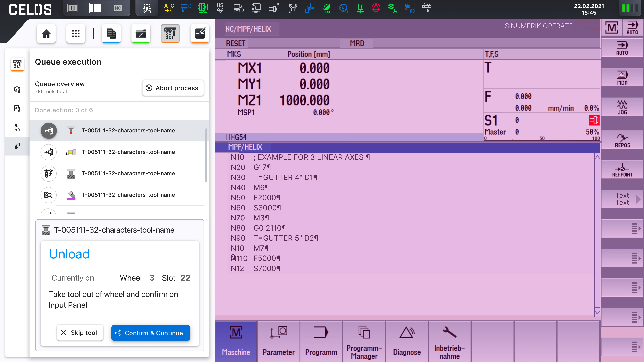Open the Parameter tab
Screen dimensions: 644x362
(x=279, y=342)
